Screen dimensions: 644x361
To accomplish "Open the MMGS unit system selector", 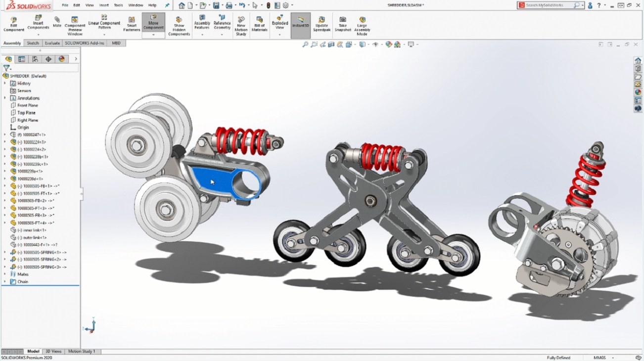I will coord(599,357).
